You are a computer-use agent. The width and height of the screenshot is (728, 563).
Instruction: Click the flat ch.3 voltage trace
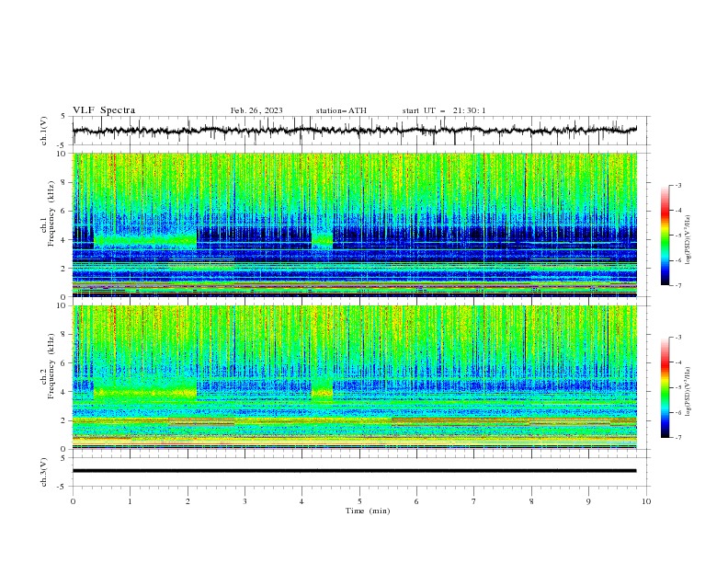354,471
